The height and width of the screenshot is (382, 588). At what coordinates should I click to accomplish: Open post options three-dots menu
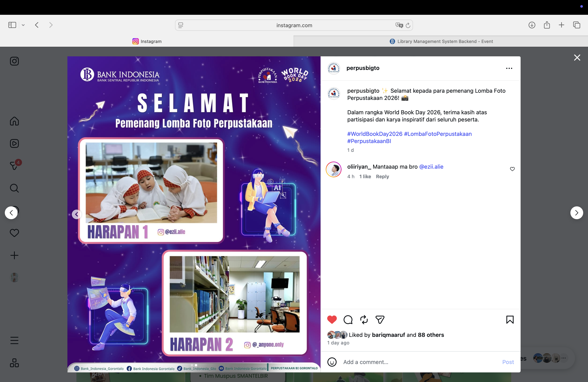coord(509,68)
